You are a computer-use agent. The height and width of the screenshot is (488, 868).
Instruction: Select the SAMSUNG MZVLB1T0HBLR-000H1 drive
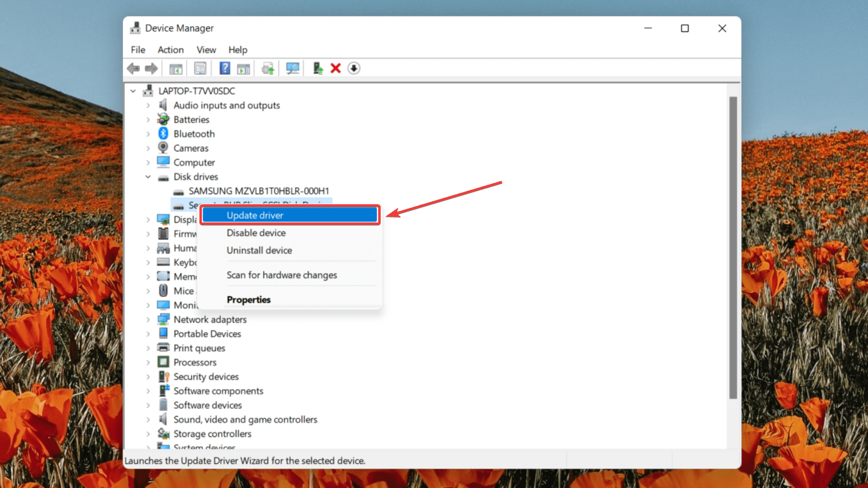pyautogui.click(x=259, y=191)
